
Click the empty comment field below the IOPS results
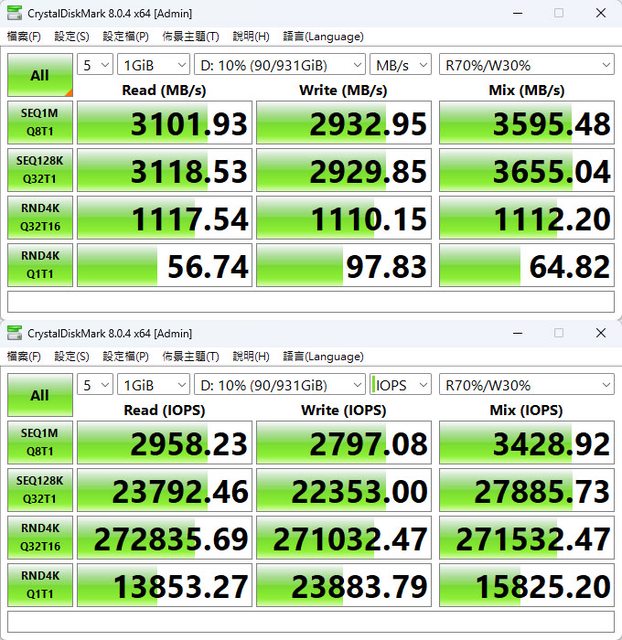pyautogui.click(x=310, y=621)
